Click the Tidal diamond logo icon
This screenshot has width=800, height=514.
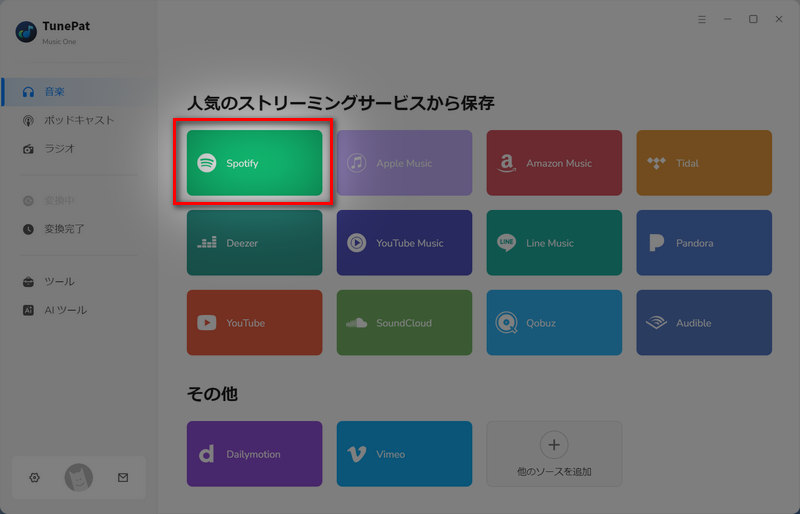[656, 163]
